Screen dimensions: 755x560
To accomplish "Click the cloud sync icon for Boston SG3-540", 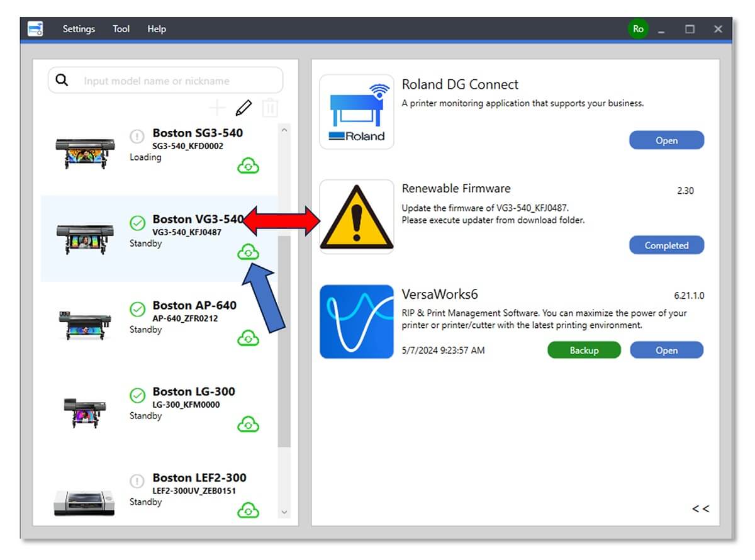I will coord(249,166).
